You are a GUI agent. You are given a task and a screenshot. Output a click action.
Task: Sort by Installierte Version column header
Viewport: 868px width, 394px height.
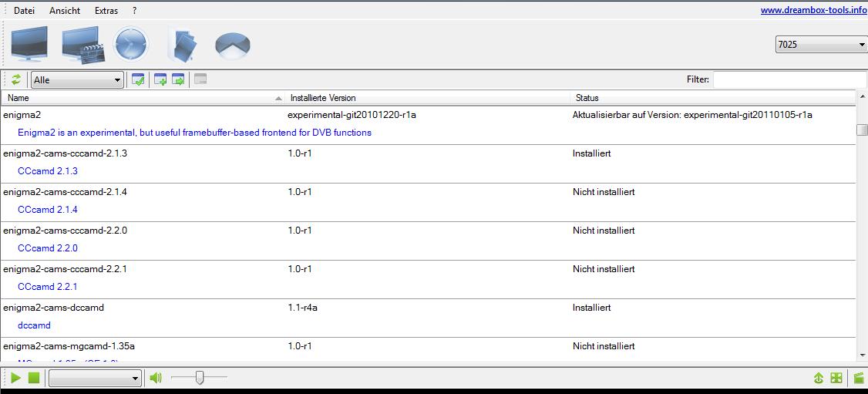[427, 98]
